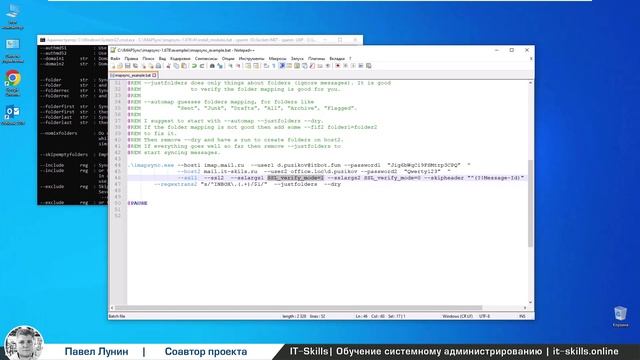Play back the recorded macro

353,66
